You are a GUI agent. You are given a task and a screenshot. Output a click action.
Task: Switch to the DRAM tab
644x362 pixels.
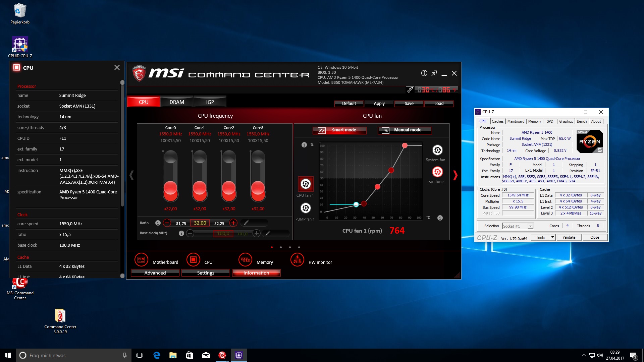point(177,102)
